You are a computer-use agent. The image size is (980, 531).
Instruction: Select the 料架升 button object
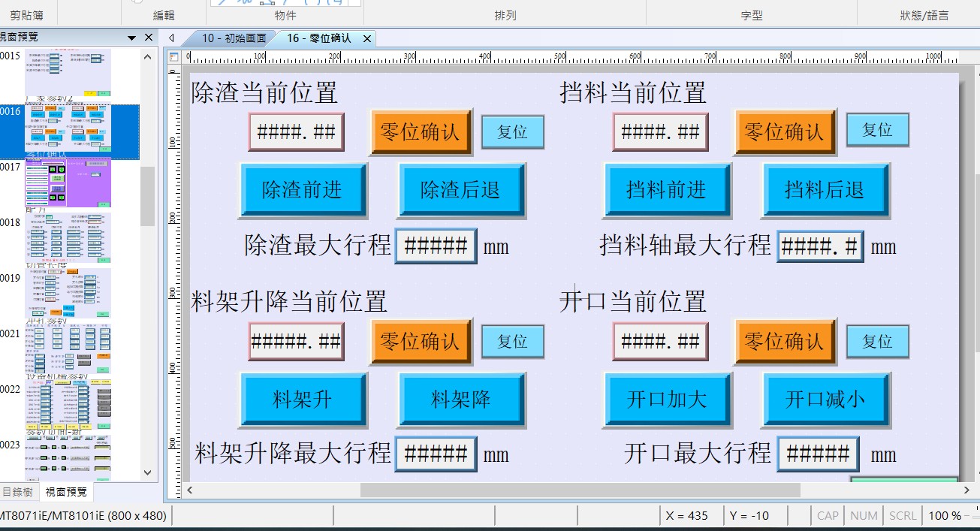[x=303, y=400]
